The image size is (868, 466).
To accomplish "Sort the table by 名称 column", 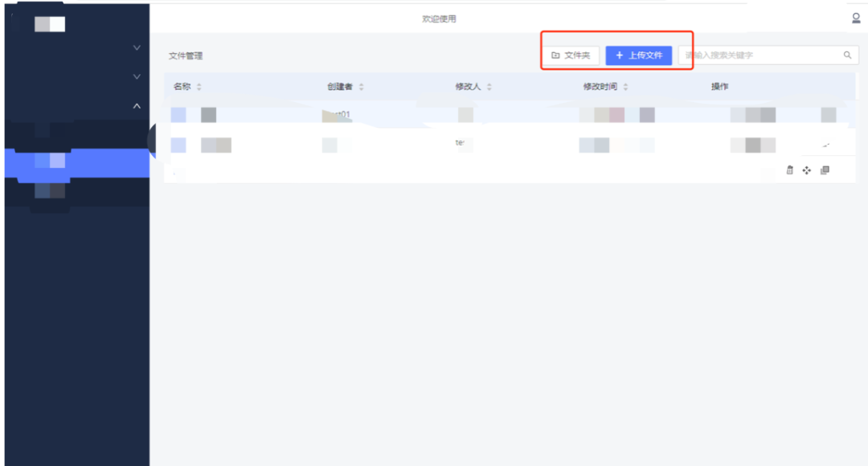I will click(x=199, y=87).
